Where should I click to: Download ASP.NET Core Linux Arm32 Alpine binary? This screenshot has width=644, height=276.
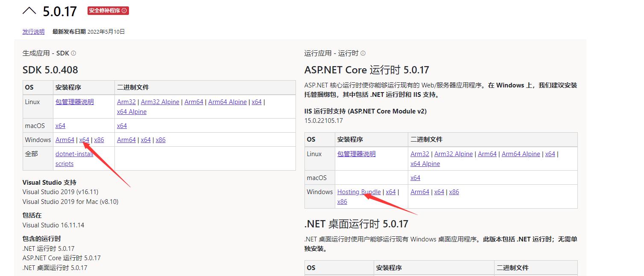point(454,154)
